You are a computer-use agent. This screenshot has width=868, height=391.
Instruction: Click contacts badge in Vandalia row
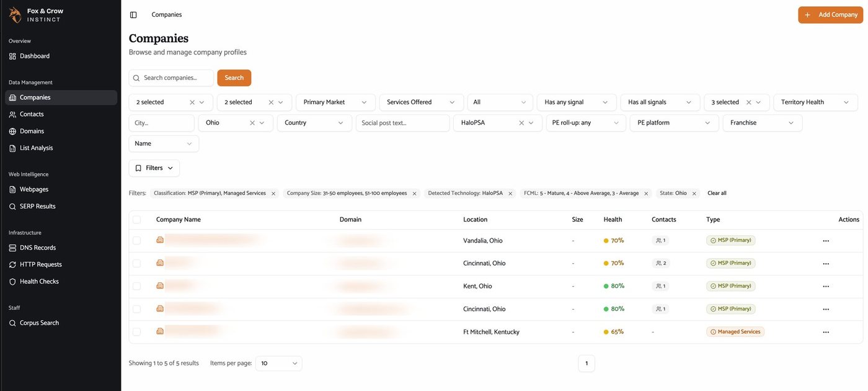point(661,241)
